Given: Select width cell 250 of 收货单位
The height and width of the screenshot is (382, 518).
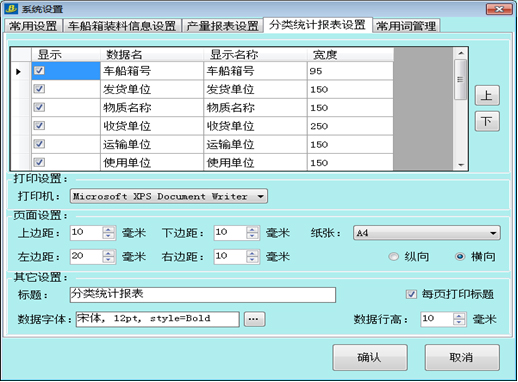Looking at the screenshot, I should (350, 126).
